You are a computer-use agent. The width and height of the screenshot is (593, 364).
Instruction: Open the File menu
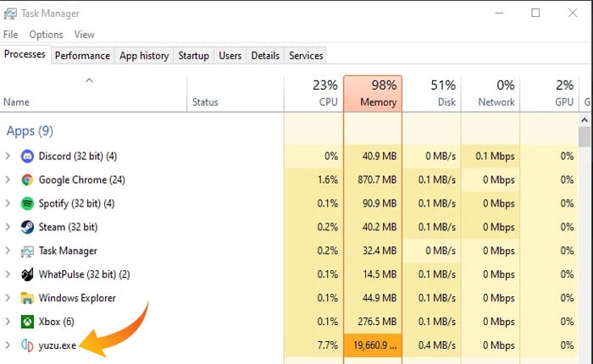10,35
